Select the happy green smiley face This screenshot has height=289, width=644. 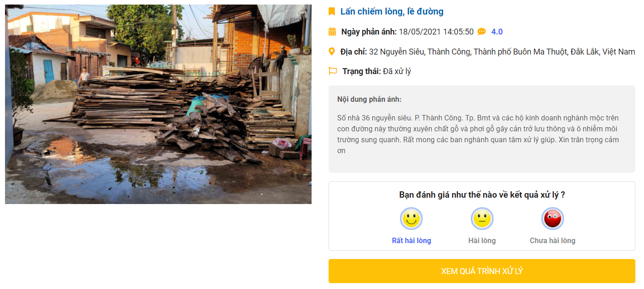(411, 219)
